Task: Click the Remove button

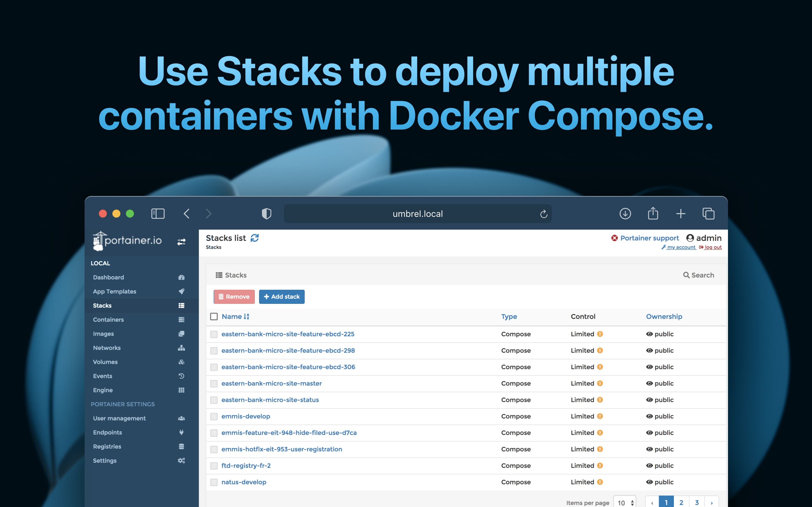Action: [233, 296]
